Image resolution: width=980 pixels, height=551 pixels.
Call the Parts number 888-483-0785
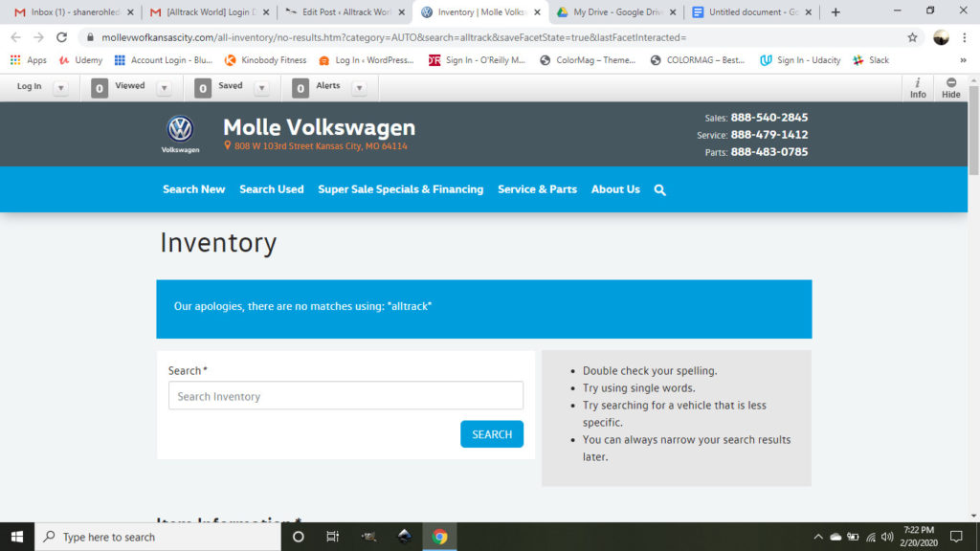(x=768, y=152)
